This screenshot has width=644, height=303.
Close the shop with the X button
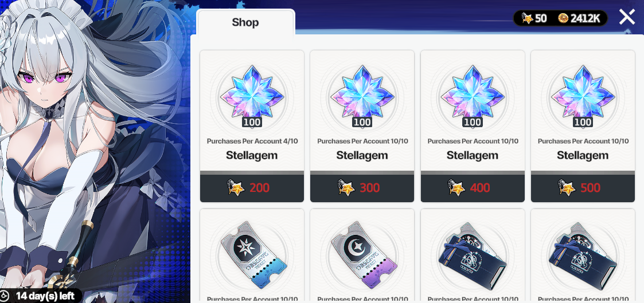click(627, 17)
